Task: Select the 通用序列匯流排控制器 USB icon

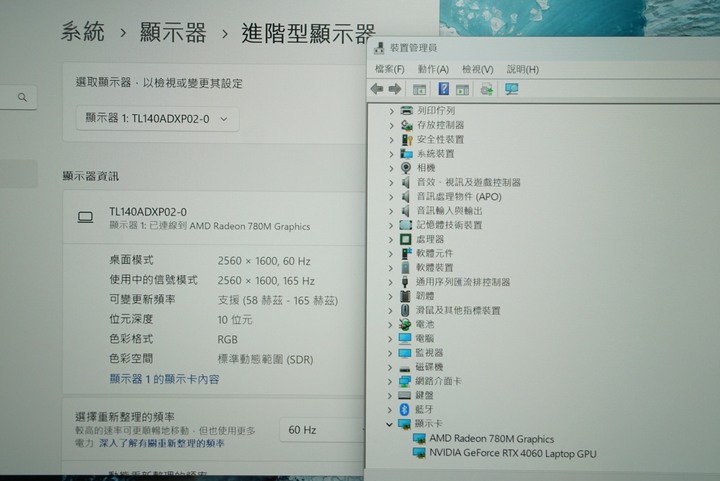Action: 405,282
